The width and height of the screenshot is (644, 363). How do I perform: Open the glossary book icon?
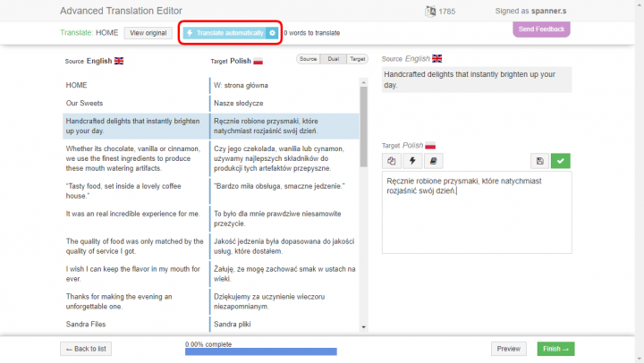pos(433,161)
